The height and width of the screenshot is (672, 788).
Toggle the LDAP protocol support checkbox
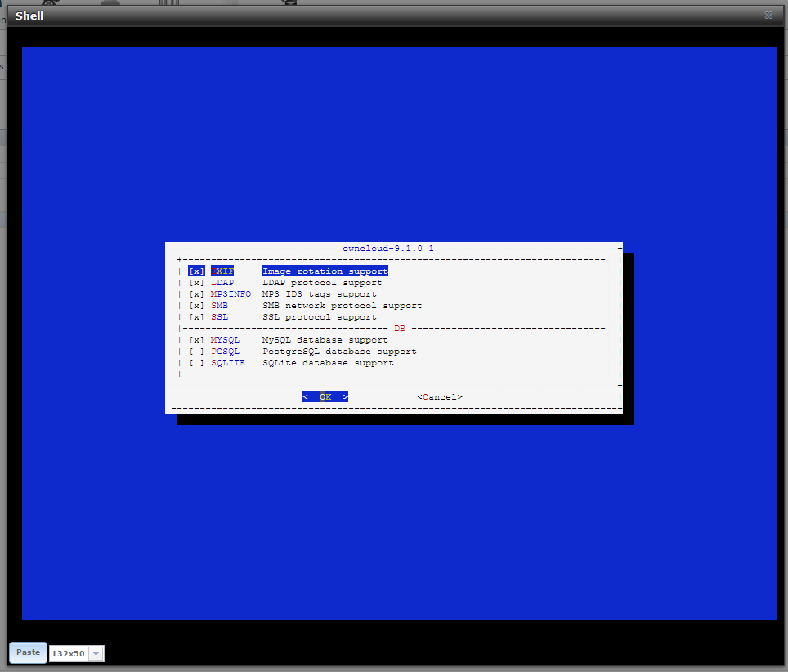196,283
